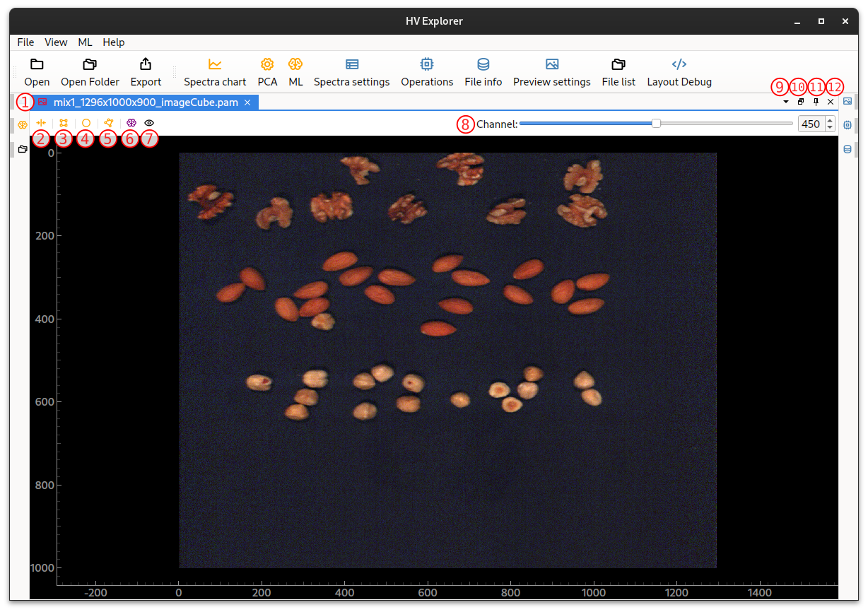Open the Help menu
This screenshot has width=868, height=612.
click(x=113, y=42)
